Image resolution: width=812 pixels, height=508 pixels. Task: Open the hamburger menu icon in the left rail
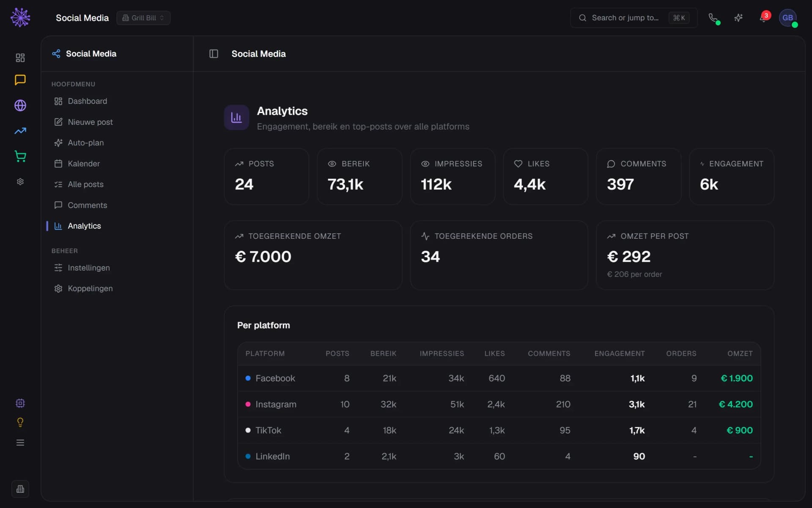pos(20,442)
